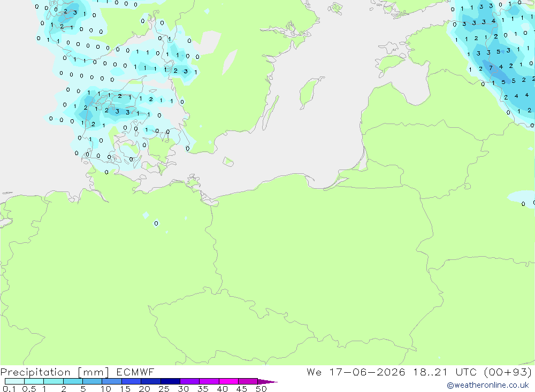The width and height of the screenshot is (535, 392).
Task: Click the date 'We 17-06-2026' text
Action: [356, 372]
